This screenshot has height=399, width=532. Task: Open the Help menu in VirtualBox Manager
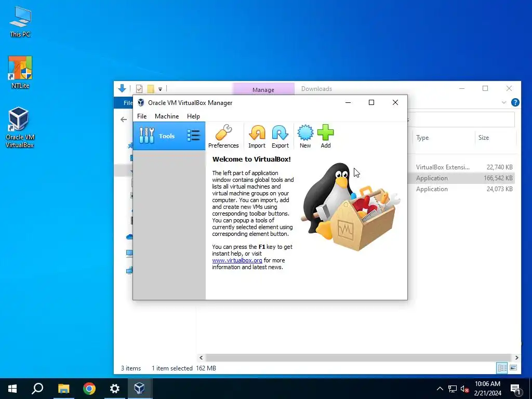193,116
